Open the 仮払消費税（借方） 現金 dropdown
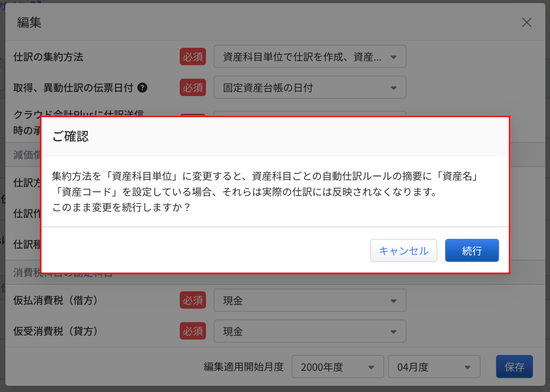The width and height of the screenshot is (550, 392). click(x=310, y=300)
